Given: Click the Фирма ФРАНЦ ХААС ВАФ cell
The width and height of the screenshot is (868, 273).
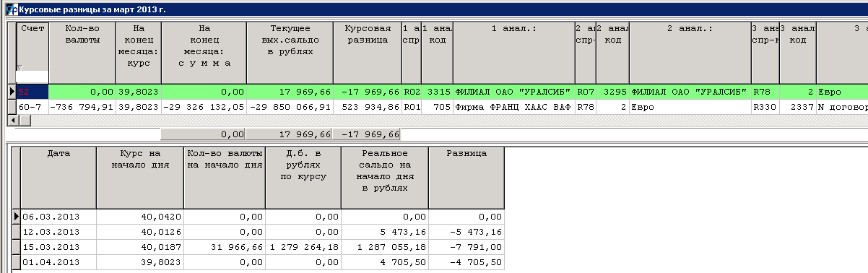Looking at the screenshot, I should tap(514, 107).
